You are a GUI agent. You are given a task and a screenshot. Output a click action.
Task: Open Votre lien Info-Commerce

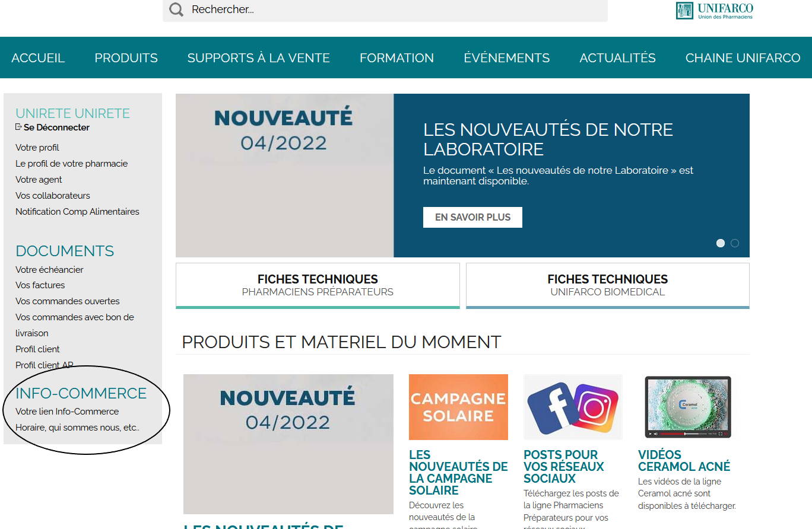(x=67, y=412)
